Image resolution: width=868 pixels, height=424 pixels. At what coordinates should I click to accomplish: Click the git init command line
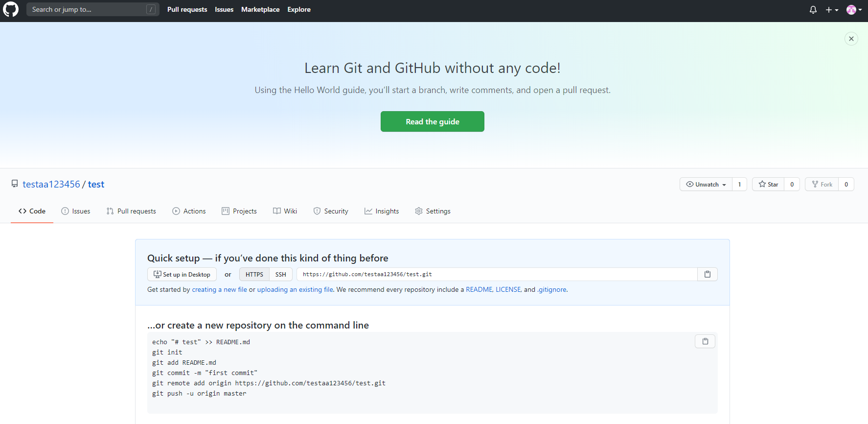pyautogui.click(x=167, y=352)
